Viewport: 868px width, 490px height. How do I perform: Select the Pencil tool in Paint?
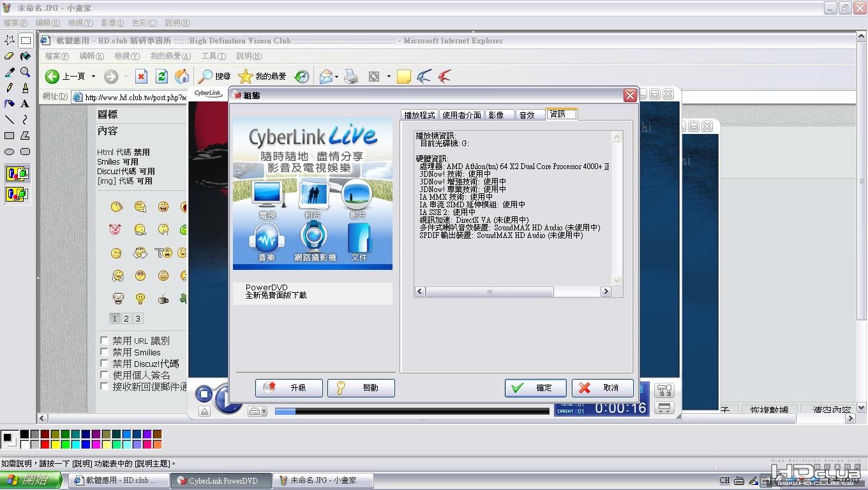[x=10, y=88]
